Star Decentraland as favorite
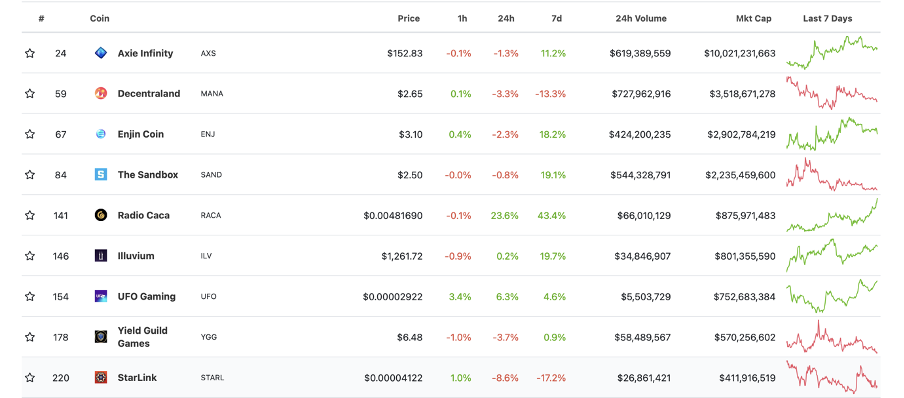 [30, 93]
